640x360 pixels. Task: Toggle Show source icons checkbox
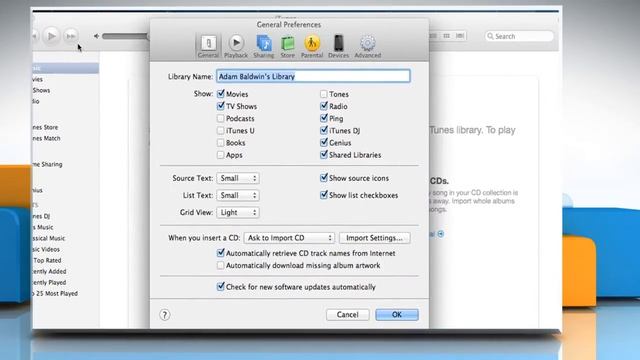(x=324, y=178)
